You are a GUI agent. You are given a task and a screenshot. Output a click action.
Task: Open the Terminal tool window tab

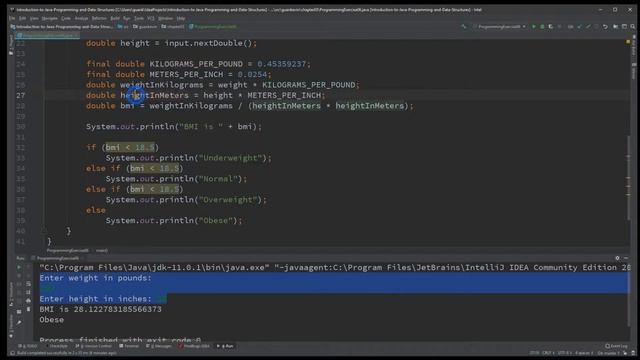pos(129,346)
